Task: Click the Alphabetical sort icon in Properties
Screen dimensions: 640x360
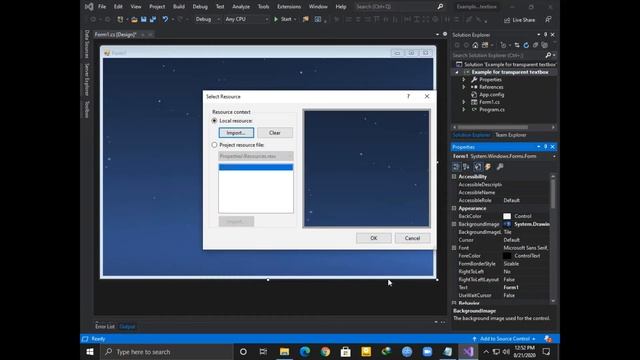Action: [466, 167]
